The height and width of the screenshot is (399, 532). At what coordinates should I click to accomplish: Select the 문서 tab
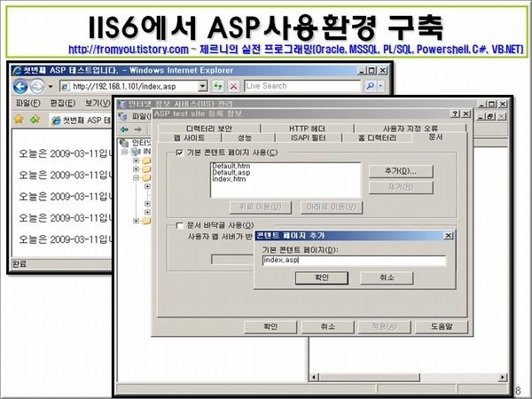tap(436, 137)
